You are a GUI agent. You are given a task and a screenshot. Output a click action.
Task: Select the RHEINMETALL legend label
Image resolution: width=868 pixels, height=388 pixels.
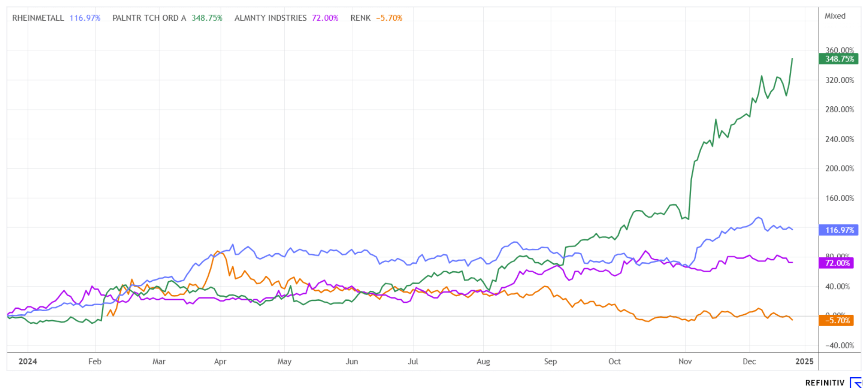pyautogui.click(x=38, y=18)
